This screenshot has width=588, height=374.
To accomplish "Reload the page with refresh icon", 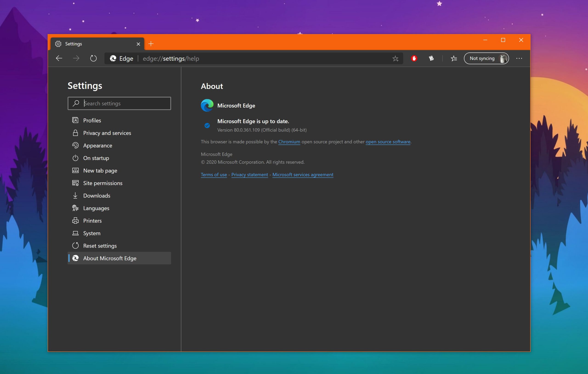I will click(93, 58).
